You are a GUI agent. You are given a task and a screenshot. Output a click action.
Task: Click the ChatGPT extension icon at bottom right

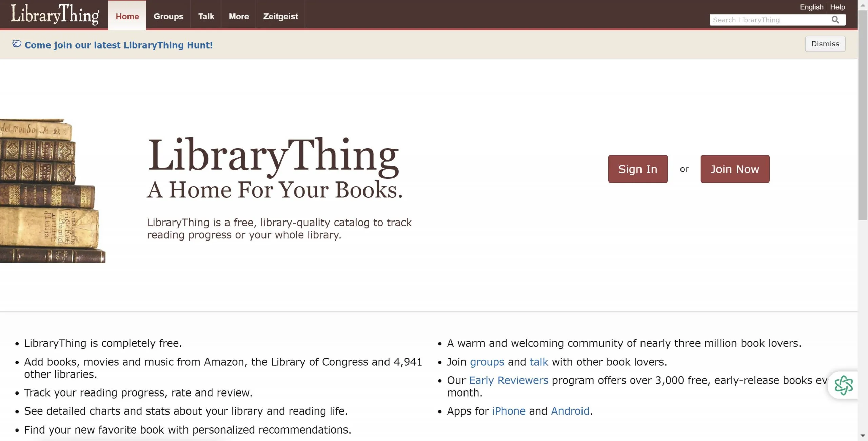tap(845, 385)
